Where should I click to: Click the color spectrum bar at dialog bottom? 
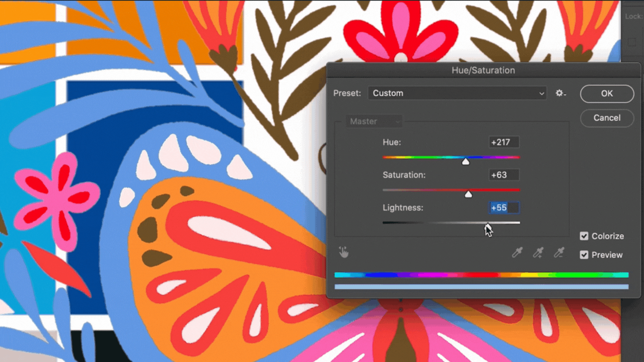pos(482,276)
